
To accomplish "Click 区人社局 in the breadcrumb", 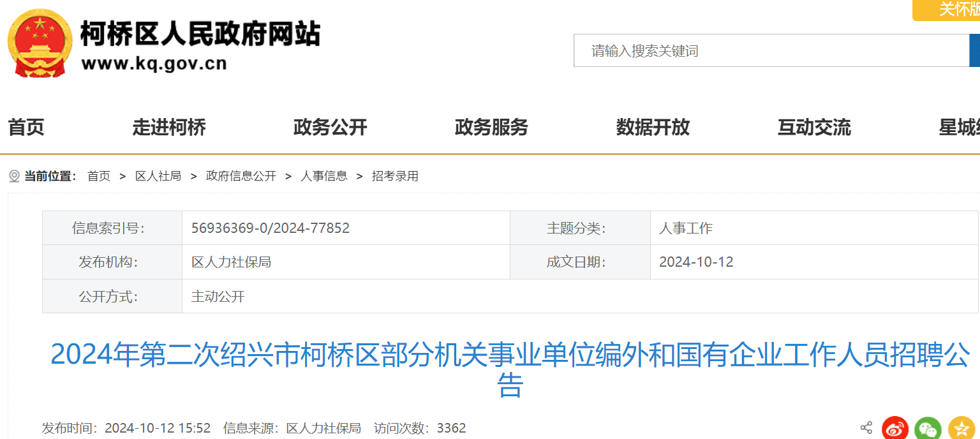I will pyautogui.click(x=158, y=176).
